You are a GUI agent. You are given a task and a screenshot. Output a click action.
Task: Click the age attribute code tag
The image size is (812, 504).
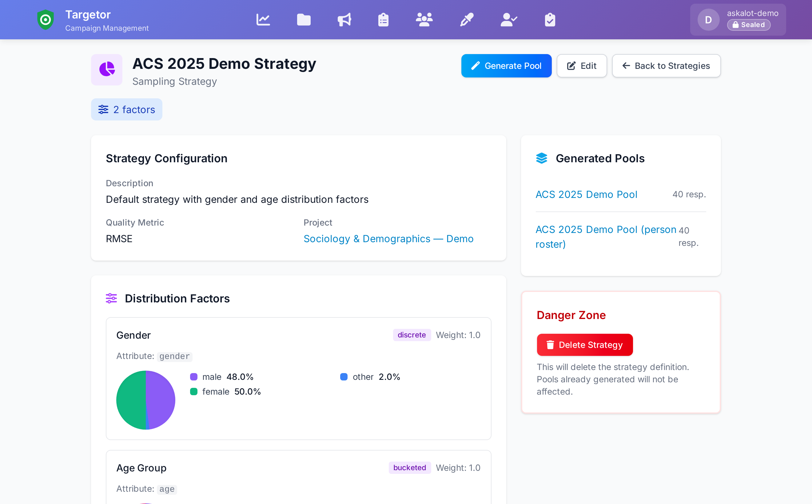pos(167,489)
